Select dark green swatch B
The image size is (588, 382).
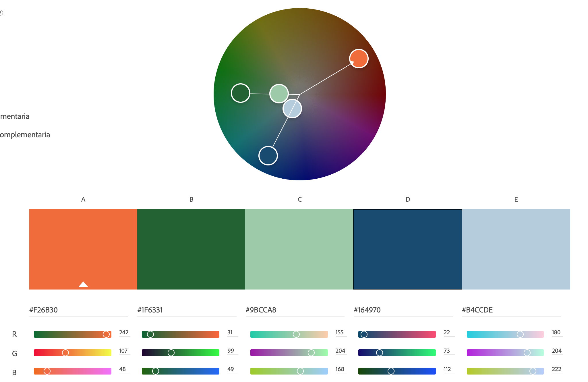(x=191, y=249)
